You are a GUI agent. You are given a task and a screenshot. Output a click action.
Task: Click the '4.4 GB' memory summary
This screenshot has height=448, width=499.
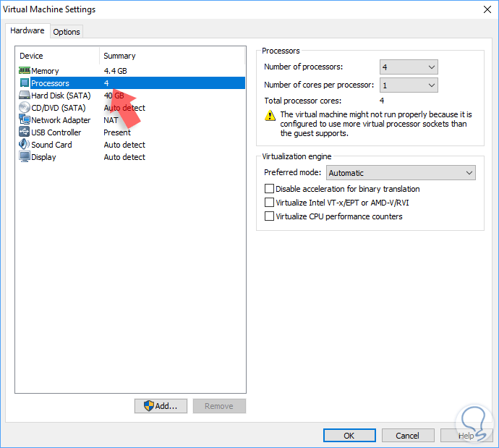(115, 71)
